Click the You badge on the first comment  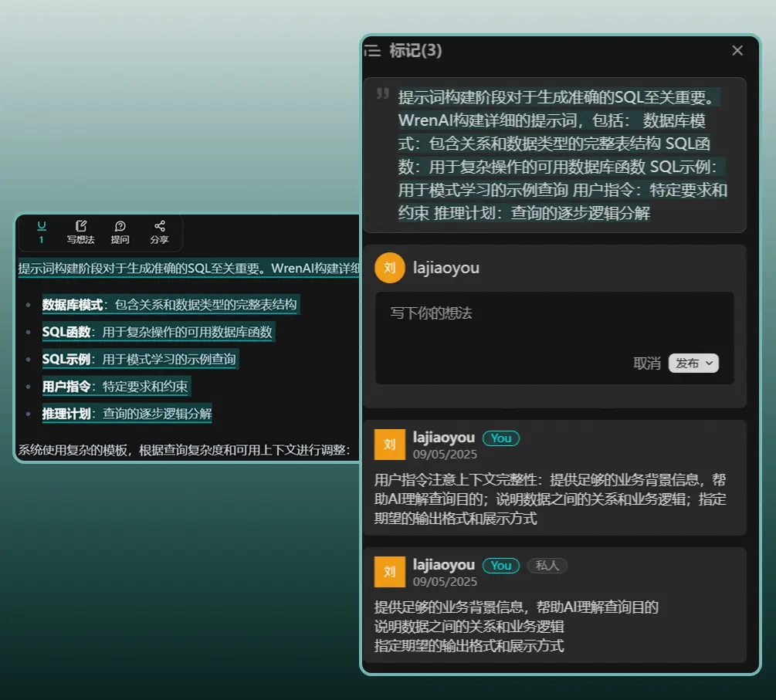click(x=501, y=438)
